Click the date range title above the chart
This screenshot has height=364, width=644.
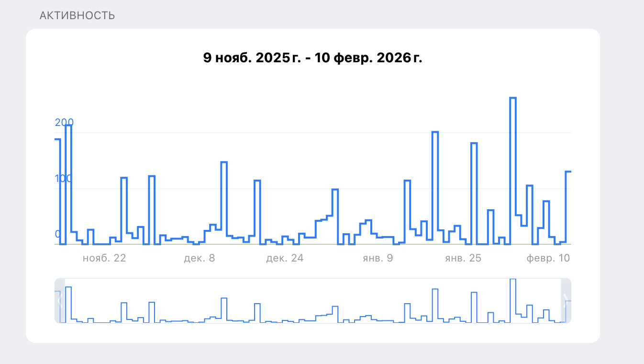click(313, 58)
